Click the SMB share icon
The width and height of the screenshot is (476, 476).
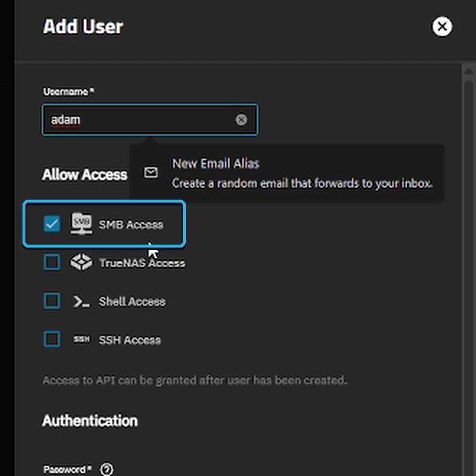[81, 224]
